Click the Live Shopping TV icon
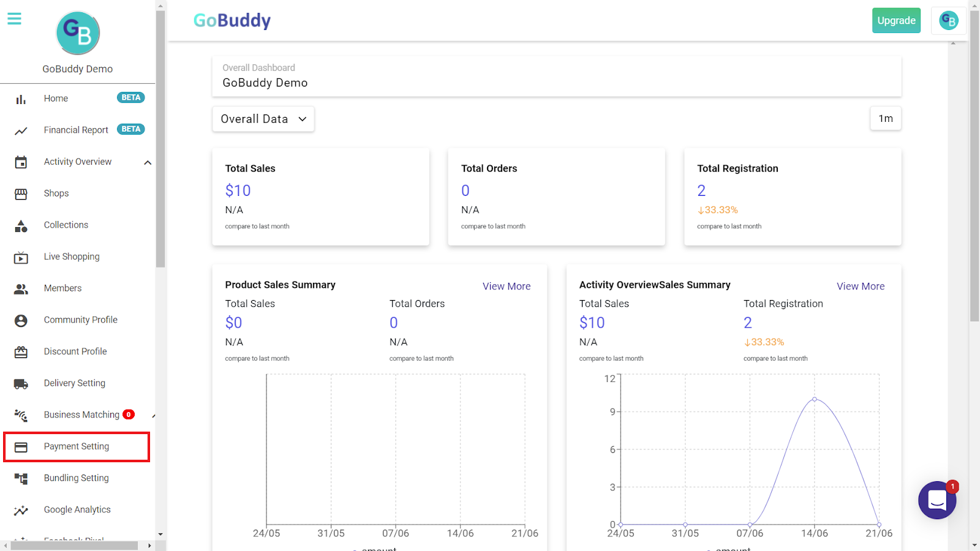Screen dimensions: 980x551 click(21, 258)
